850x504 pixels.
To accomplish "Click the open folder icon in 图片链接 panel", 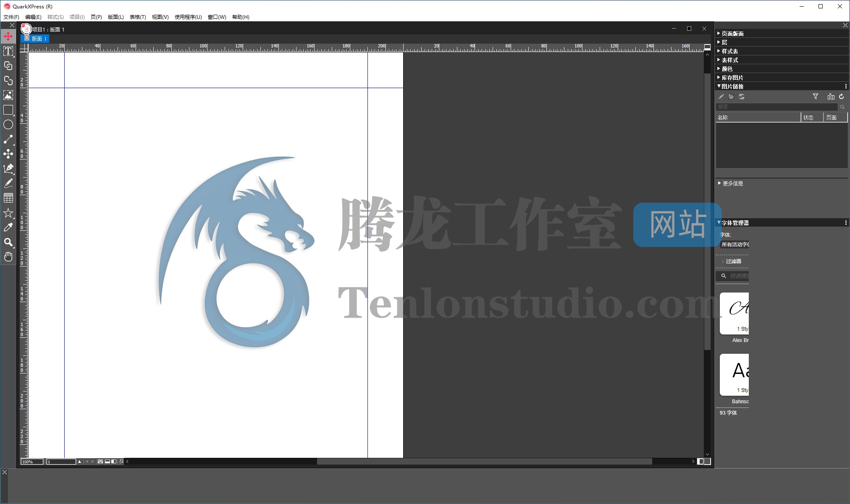I will [x=731, y=97].
